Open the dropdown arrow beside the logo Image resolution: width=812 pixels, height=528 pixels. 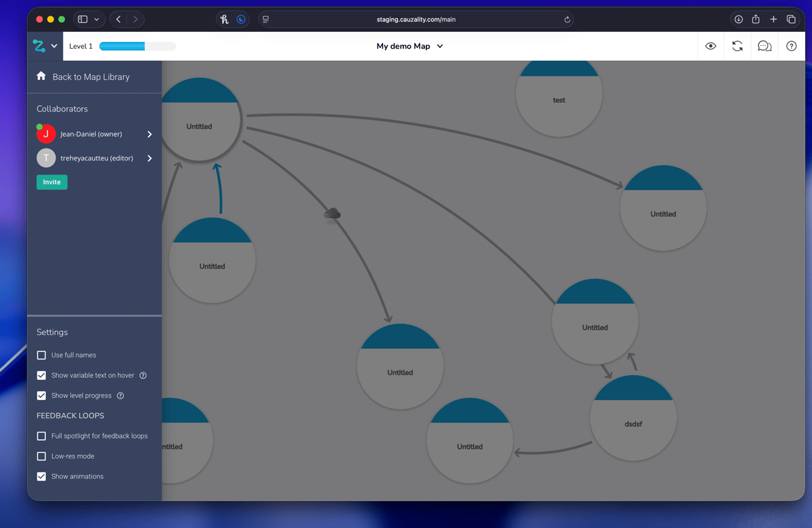[54, 46]
